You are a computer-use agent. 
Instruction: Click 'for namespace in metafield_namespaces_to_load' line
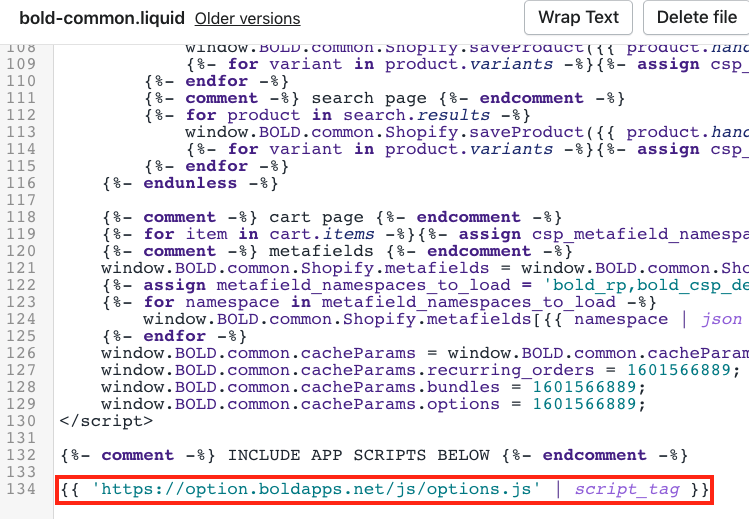pyautogui.click(x=379, y=302)
